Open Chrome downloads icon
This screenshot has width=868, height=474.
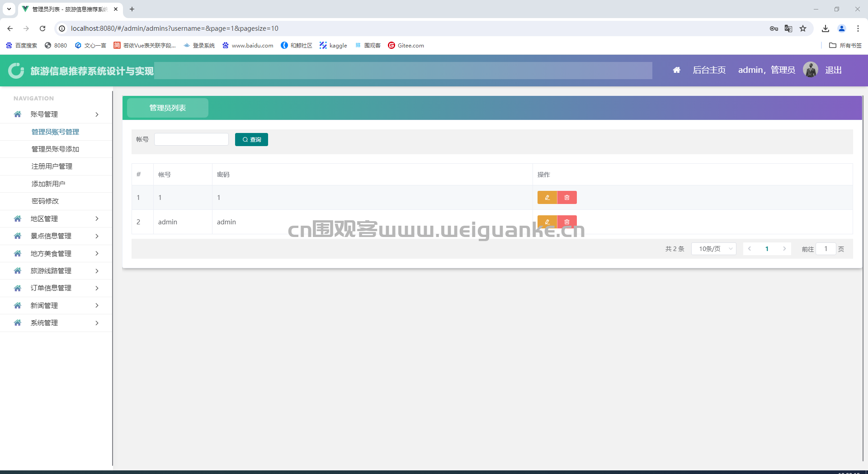[x=826, y=28]
